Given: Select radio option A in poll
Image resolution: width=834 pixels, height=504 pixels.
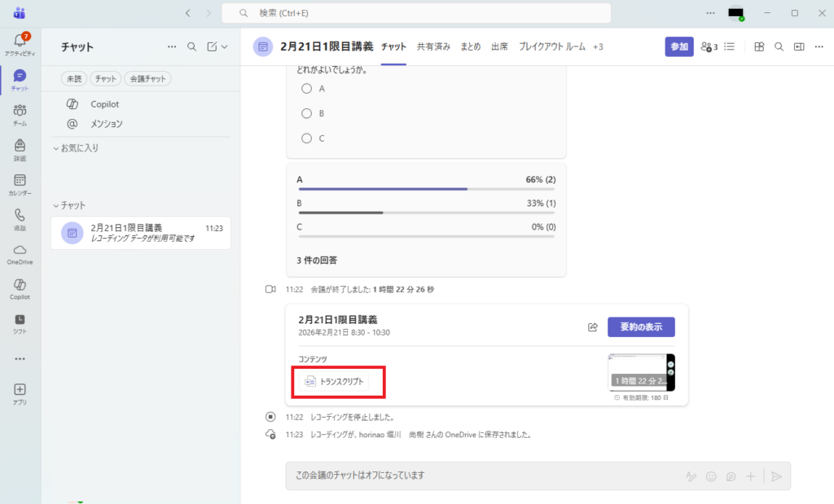Looking at the screenshot, I should (307, 89).
